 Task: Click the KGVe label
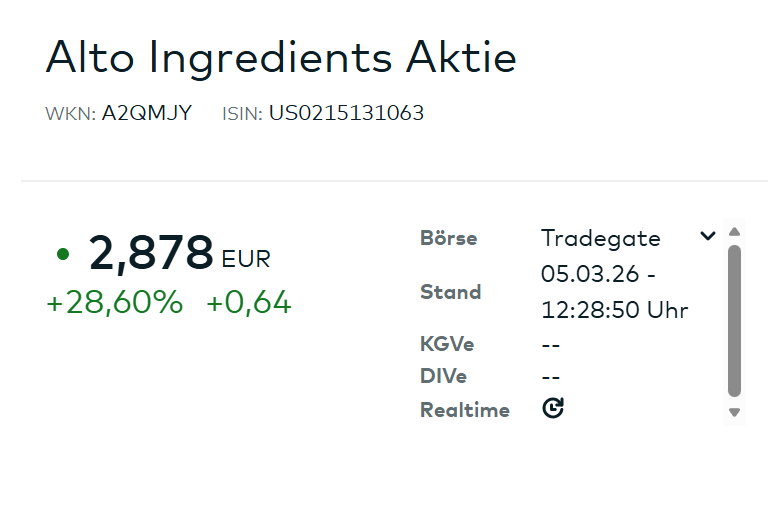click(447, 344)
